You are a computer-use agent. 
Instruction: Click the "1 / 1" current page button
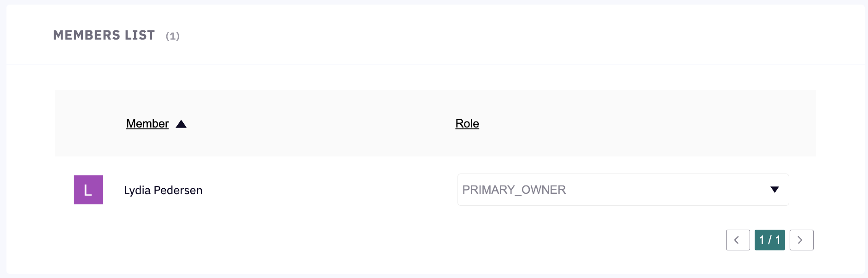tap(769, 240)
